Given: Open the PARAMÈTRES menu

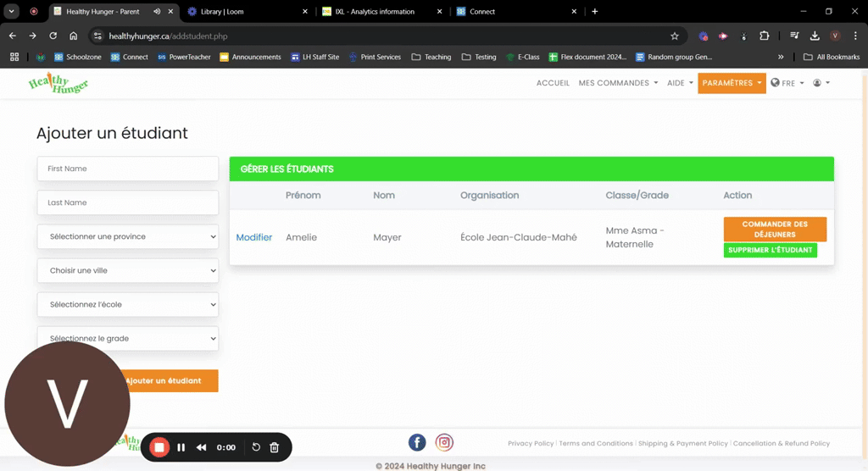Looking at the screenshot, I should [732, 83].
